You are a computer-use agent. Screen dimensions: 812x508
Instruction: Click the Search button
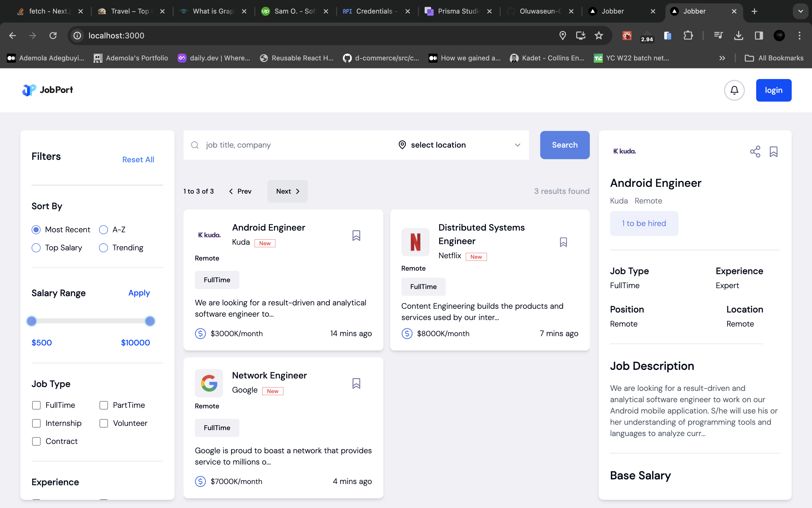pos(565,145)
